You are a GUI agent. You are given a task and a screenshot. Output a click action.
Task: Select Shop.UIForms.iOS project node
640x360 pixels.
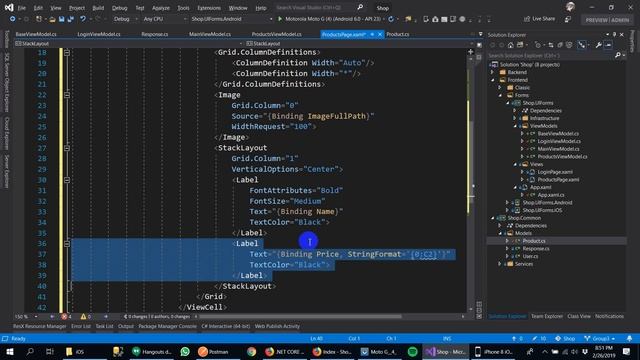542,211
